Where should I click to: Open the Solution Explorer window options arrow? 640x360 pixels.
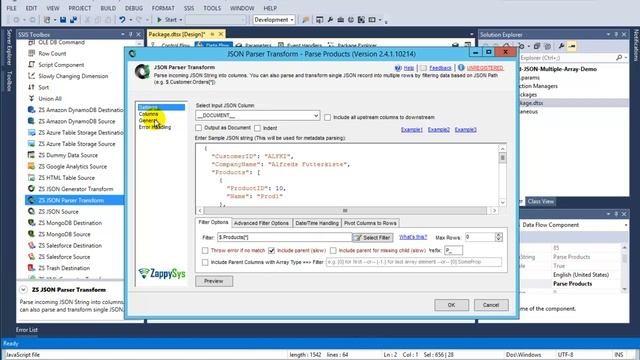pyautogui.click(x=608, y=35)
